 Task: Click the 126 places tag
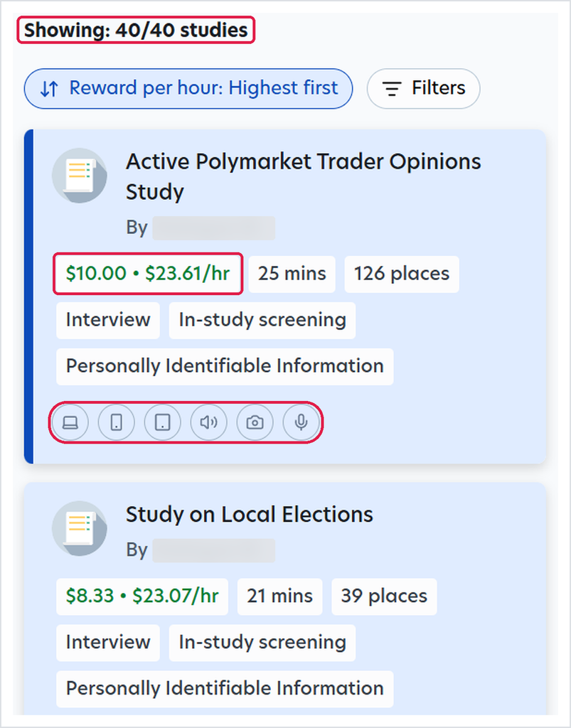tap(402, 274)
